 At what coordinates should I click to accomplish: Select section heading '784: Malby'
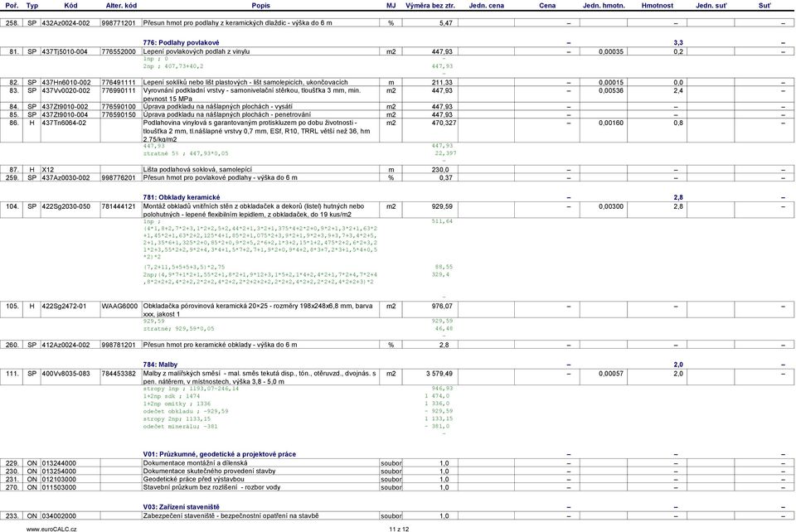click(x=160, y=365)
